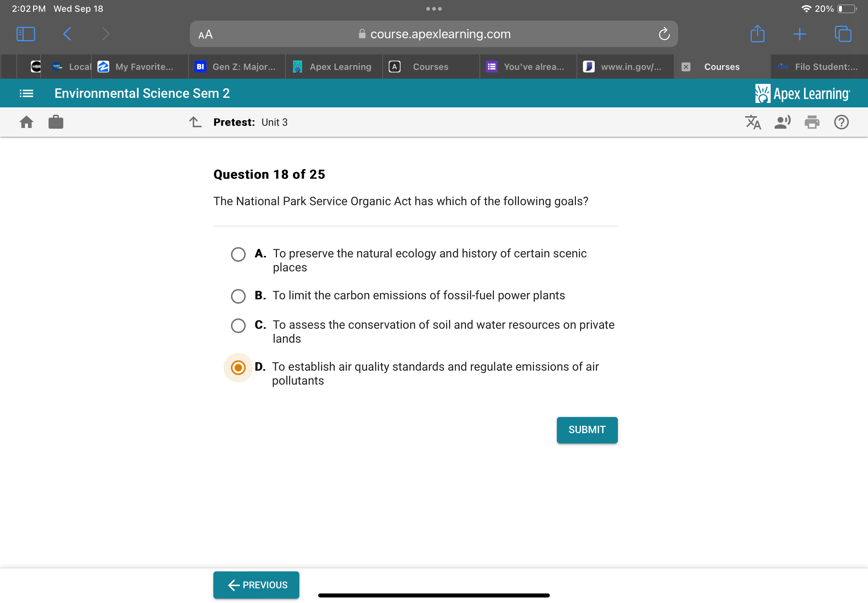The image size is (868, 603).
Task: Click the URL address bar
Action: (435, 34)
